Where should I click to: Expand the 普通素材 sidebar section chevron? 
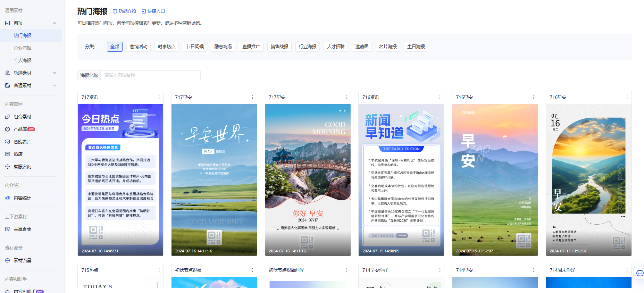click(55, 85)
